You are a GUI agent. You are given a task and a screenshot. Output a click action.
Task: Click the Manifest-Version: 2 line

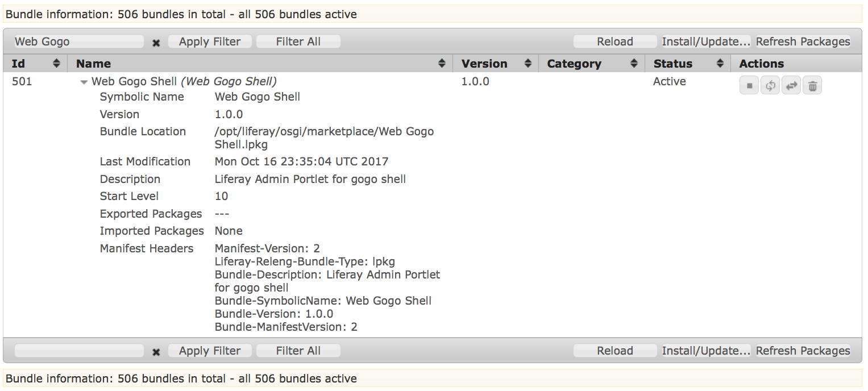267,248
